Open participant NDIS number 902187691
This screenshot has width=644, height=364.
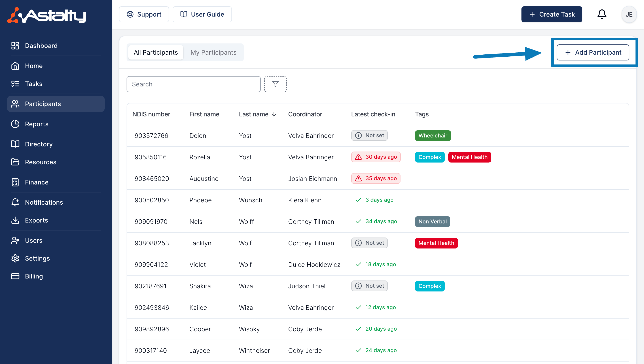(x=150, y=286)
